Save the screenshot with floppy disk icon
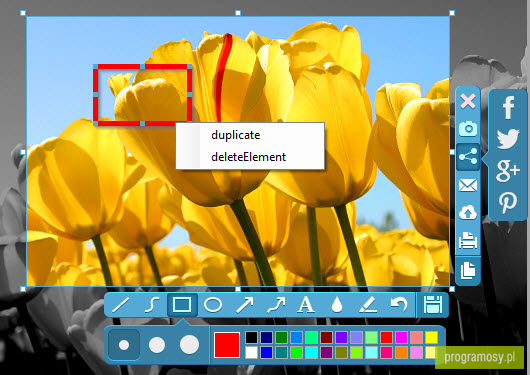This screenshot has height=375, width=530. pyautogui.click(x=433, y=305)
